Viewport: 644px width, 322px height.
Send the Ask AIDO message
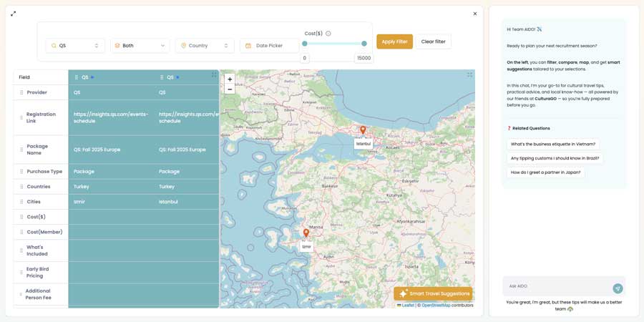coord(618,288)
